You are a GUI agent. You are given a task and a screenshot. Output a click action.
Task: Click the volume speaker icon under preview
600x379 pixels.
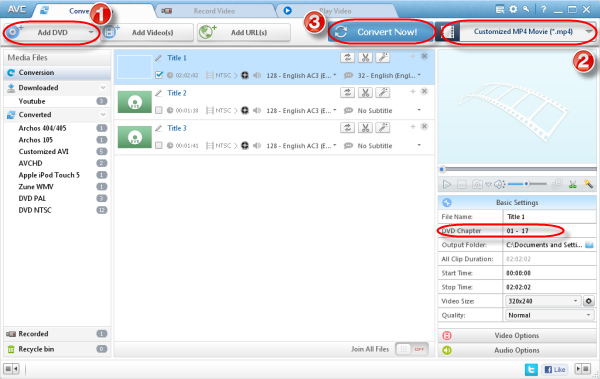(x=499, y=185)
